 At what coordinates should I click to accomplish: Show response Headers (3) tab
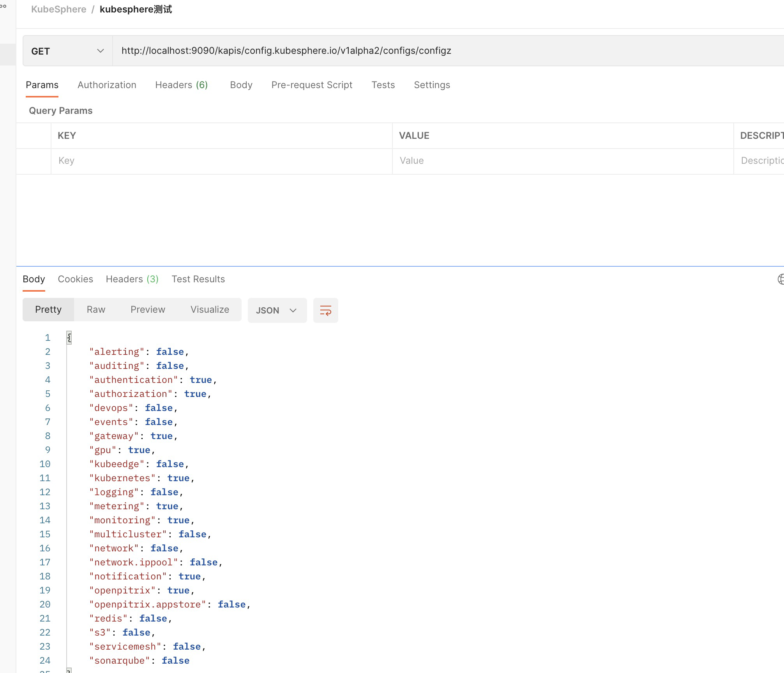pyautogui.click(x=132, y=279)
